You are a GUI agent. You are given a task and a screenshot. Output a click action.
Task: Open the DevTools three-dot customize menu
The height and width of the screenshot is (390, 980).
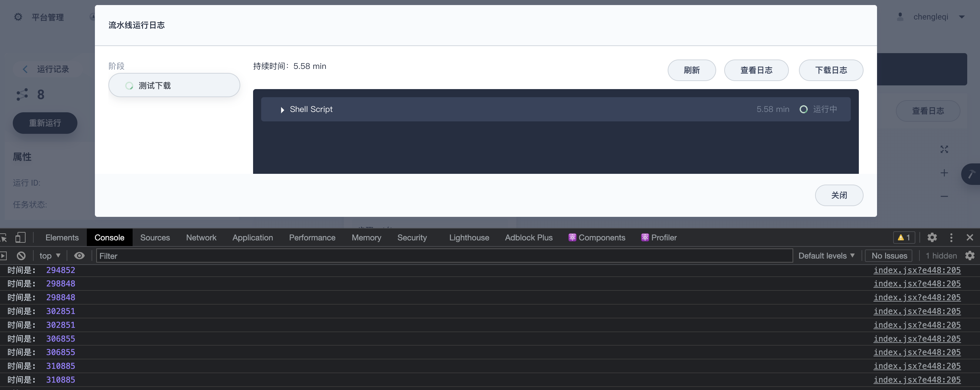point(951,238)
